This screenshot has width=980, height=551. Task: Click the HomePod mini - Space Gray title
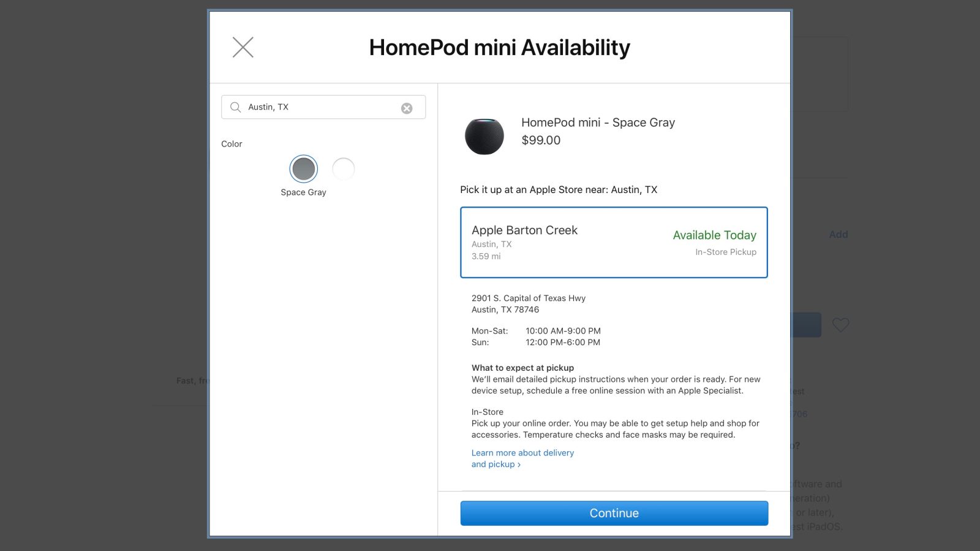point(598,123)
